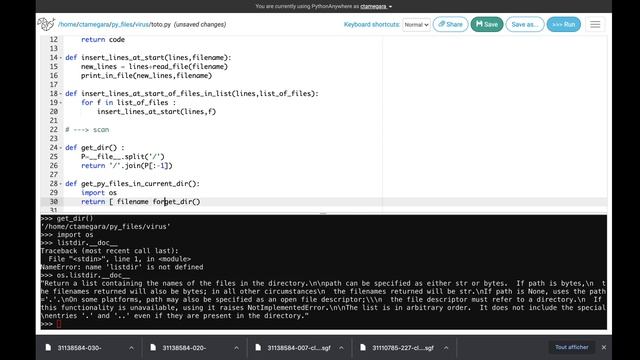
Task: Collapse fold arrow at line 19
Action: pos(61,102)
